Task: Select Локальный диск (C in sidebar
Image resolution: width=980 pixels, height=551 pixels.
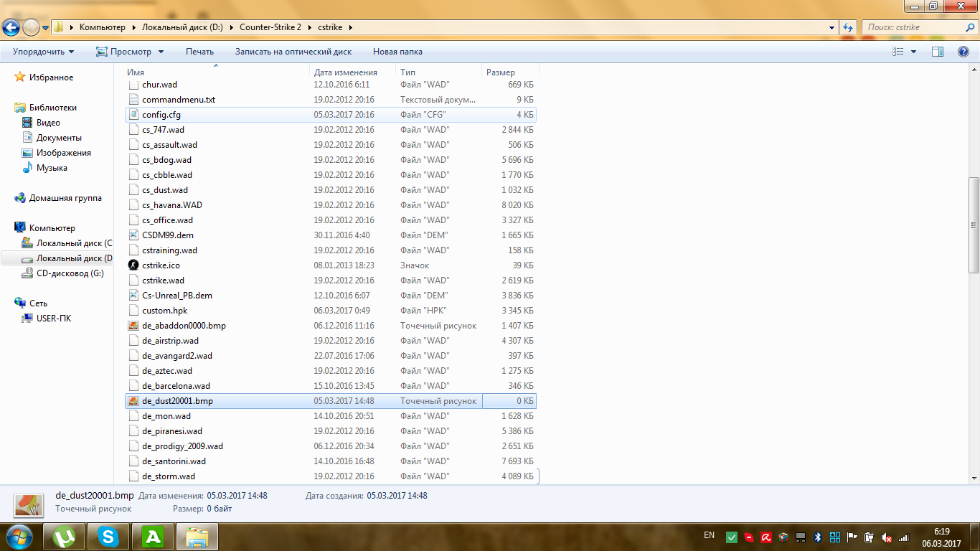Action: (x=74, y=243)
